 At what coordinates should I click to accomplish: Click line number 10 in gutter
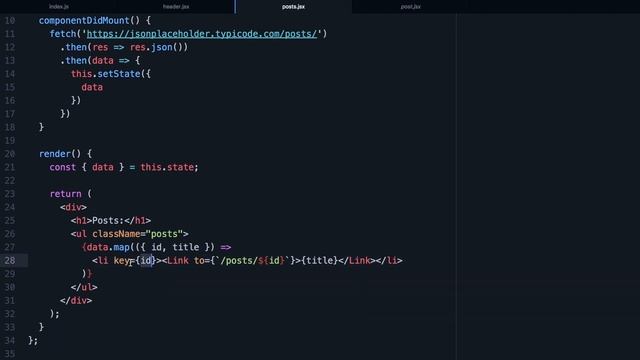pyautogui.click(x=10, y=20)
